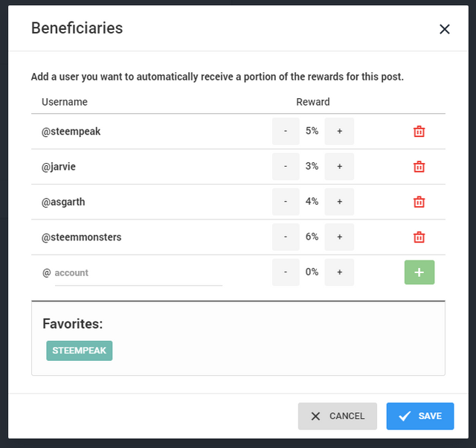476x448 pixels.
Task: Focus the account username input field
Action: tap(138, 273)
